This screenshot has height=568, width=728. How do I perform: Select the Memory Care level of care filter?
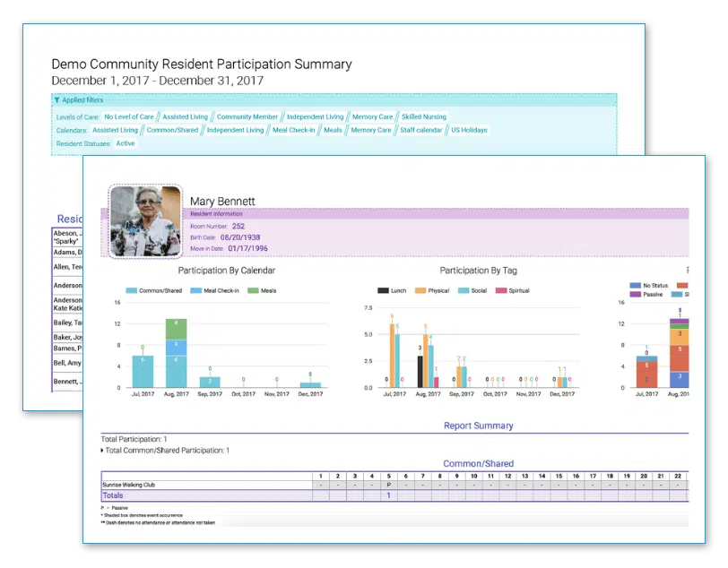[372, 116]
